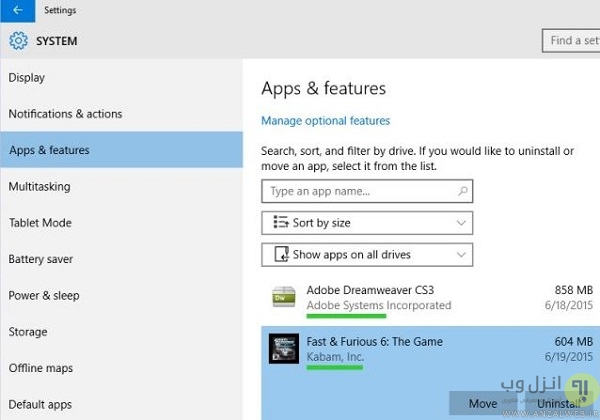Click the sort icon beside Sort by size
This screenshot has width=600, height=420.
point(279,223)
